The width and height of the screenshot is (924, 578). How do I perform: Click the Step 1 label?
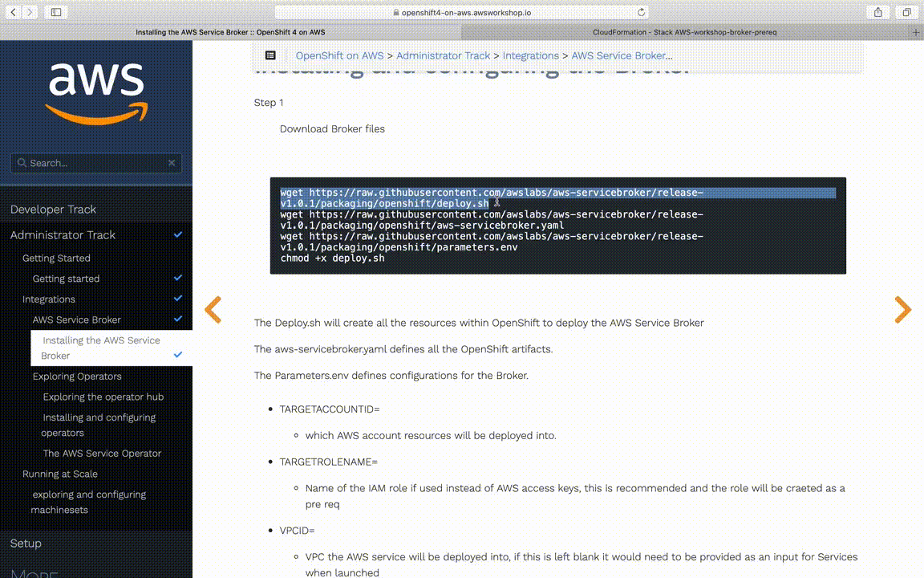[x=269, y=103]
